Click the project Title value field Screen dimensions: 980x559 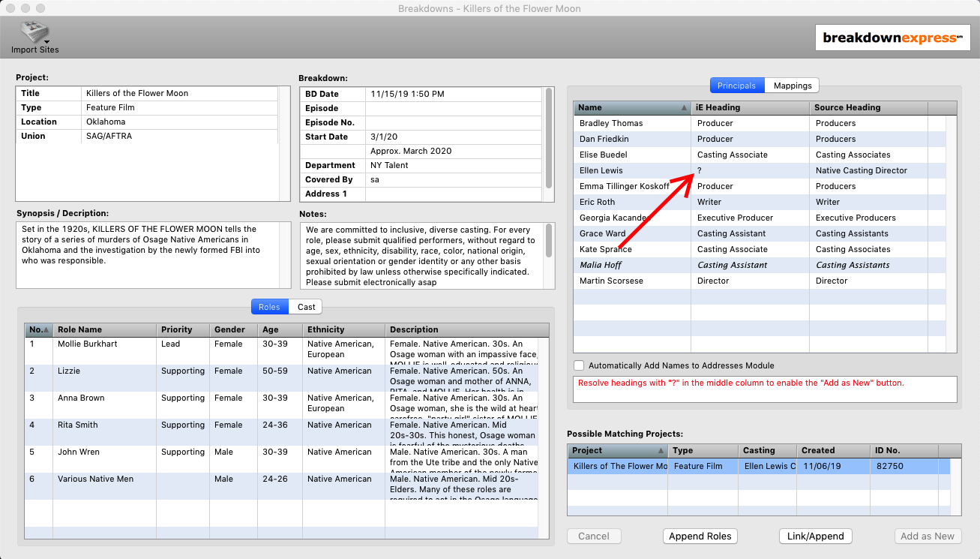[179, 93]
